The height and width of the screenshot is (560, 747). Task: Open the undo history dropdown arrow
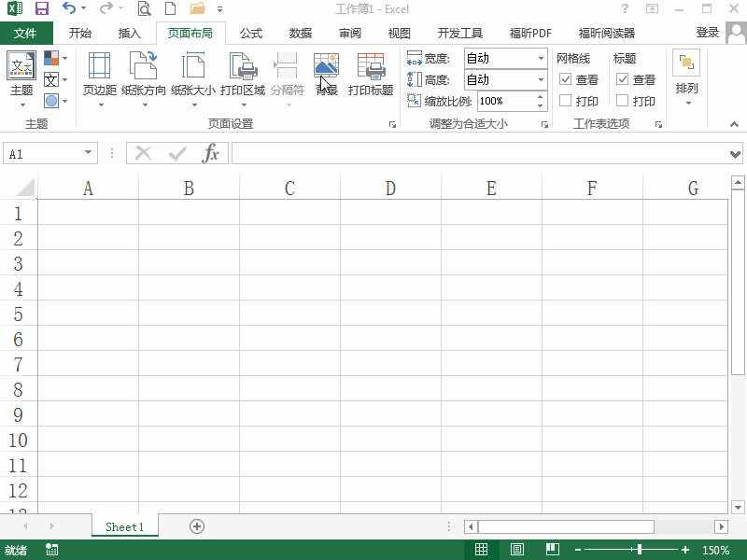84,8
